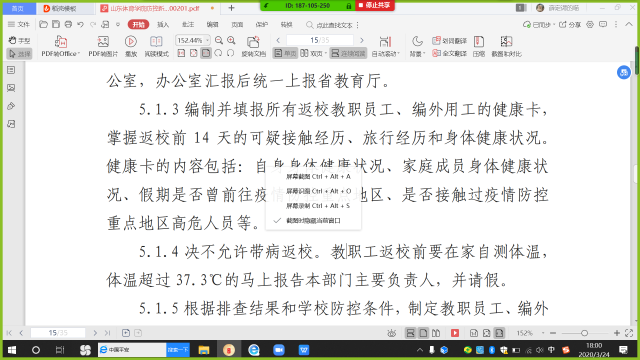
Task: Switch to 阅读模式 reading mode
Action: click(x=156, y=46)
